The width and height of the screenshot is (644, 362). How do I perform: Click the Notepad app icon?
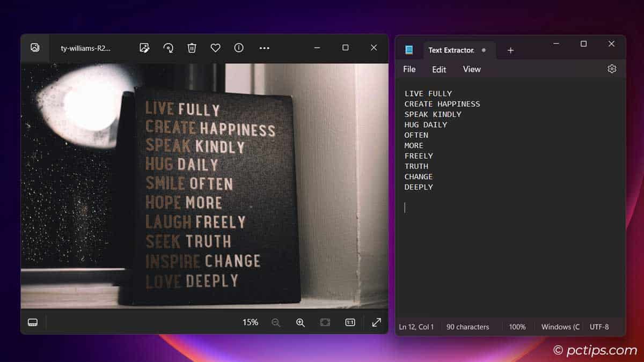[x=409, y=50]
